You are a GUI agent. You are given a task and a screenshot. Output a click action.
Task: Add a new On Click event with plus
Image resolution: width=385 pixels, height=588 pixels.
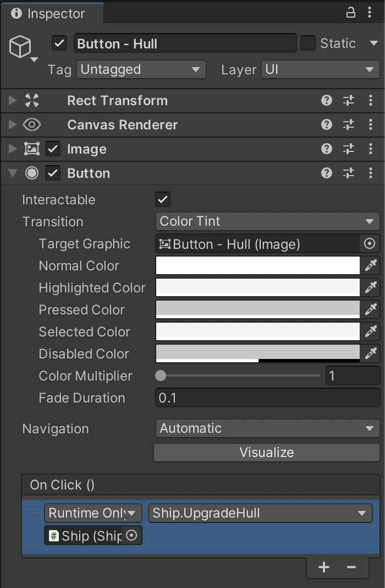click(324, 567)
